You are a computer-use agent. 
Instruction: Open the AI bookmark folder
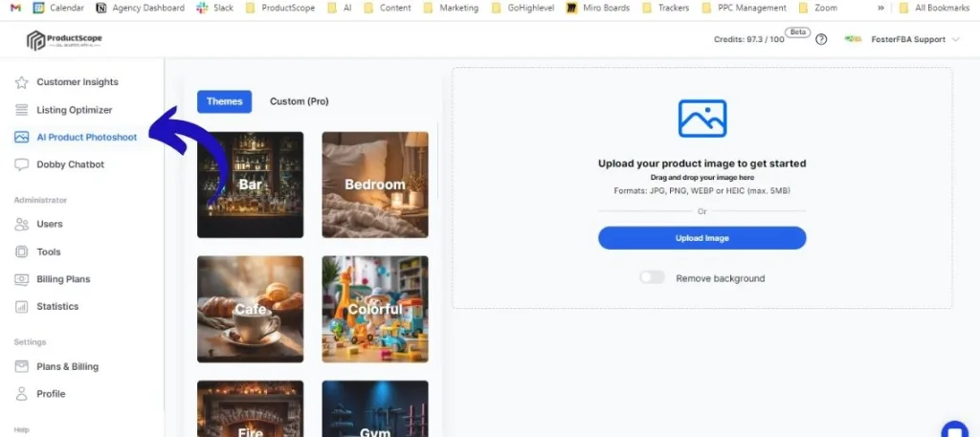339,8
